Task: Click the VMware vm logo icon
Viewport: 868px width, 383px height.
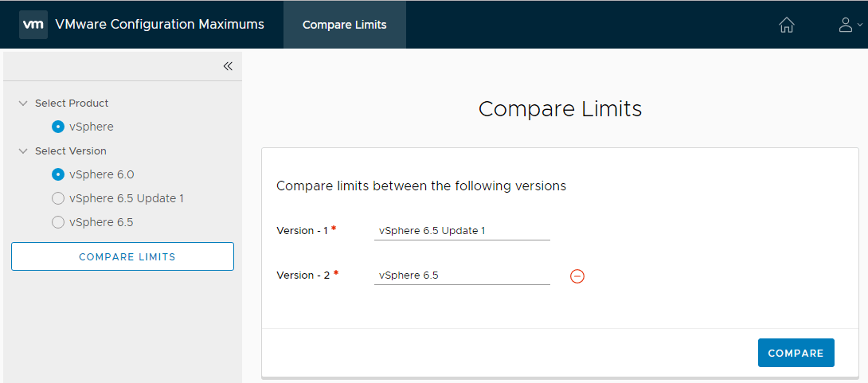Action: pyautogui.click(x=33, y=25)
